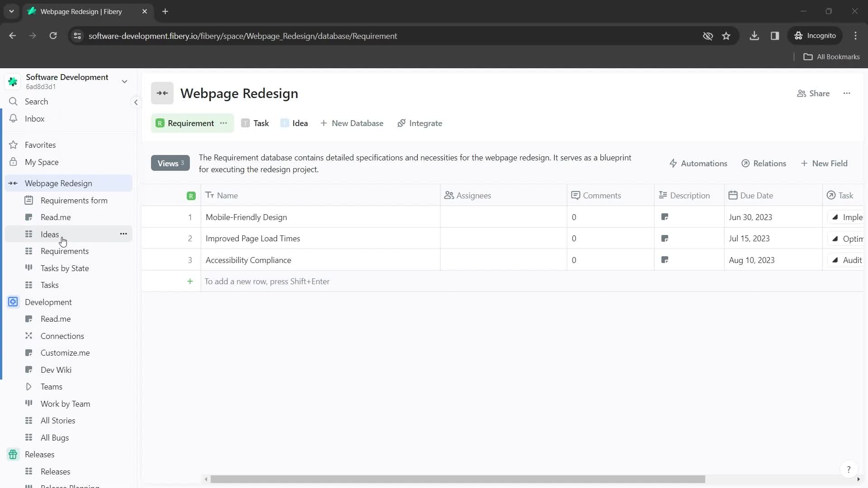Select the Requirement tab
Viewport: 868px width, 488px height.
[x=191, y=123]
